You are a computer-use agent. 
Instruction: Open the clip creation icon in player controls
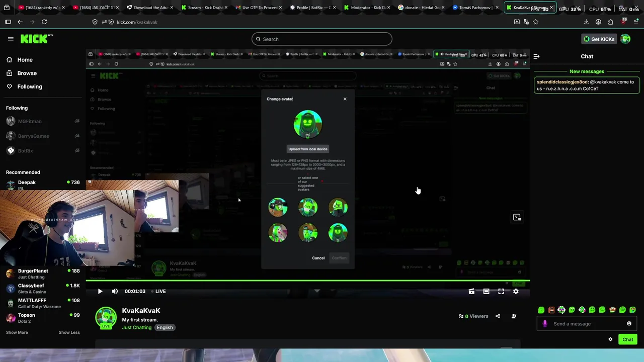coord(471,291)
